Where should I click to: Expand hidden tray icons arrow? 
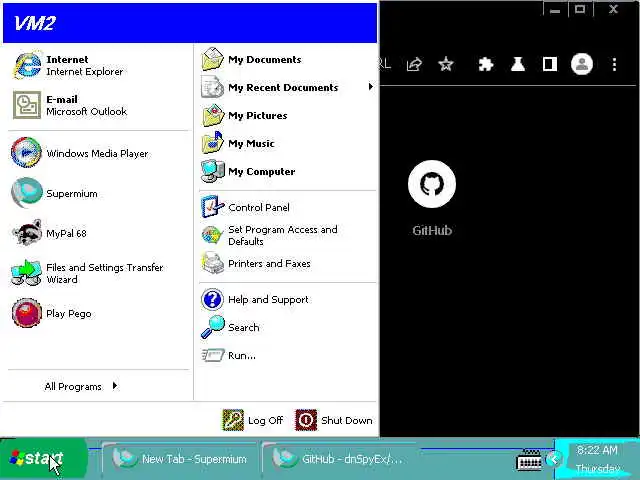click(x=553, y=460)
